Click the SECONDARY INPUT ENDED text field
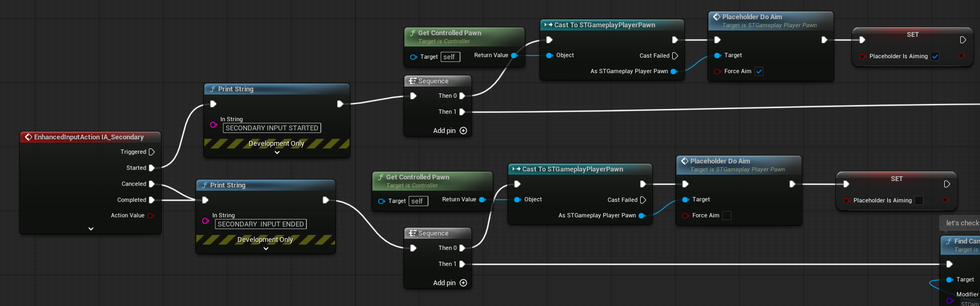Screen dimensions: 980x306 click(x=260, y=224)
